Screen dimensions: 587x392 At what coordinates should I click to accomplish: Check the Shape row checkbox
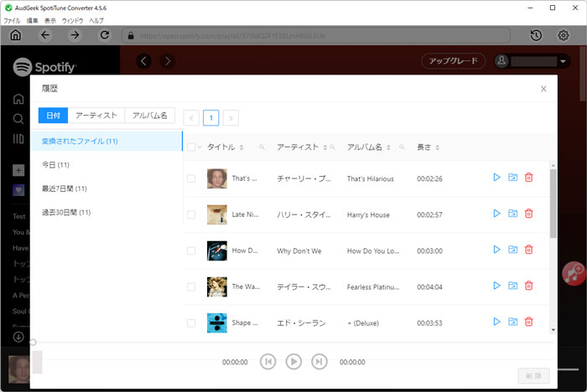[191, 322]
